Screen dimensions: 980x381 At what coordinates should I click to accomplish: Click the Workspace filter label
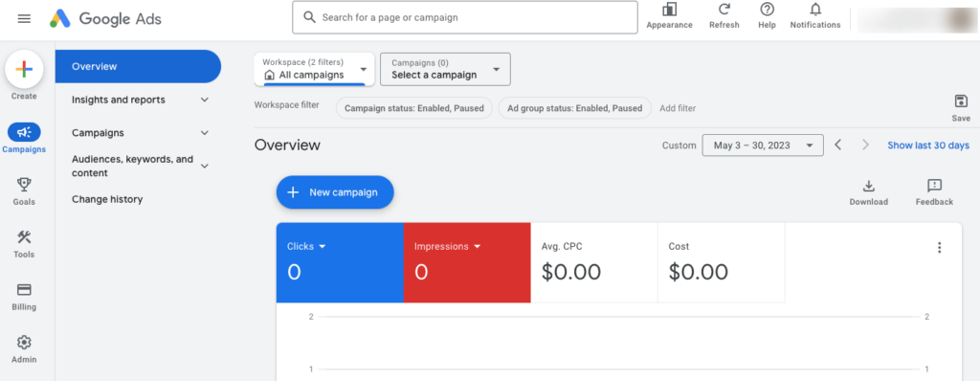coord(286,104)
